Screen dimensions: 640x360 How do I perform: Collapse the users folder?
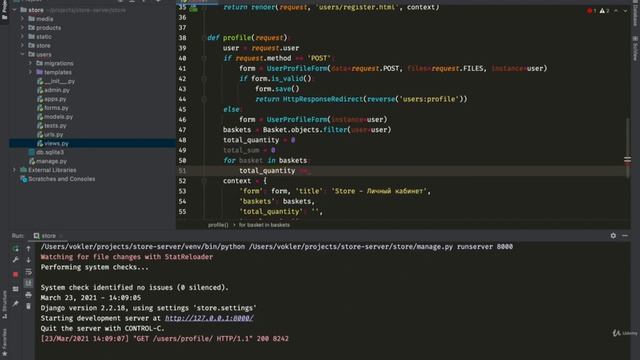22,54
